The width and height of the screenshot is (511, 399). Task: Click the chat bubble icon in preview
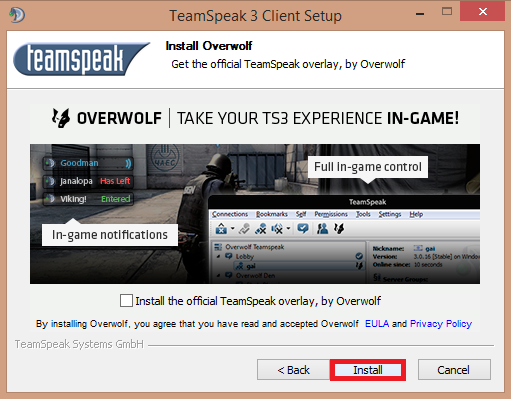[x=303, y=228]
